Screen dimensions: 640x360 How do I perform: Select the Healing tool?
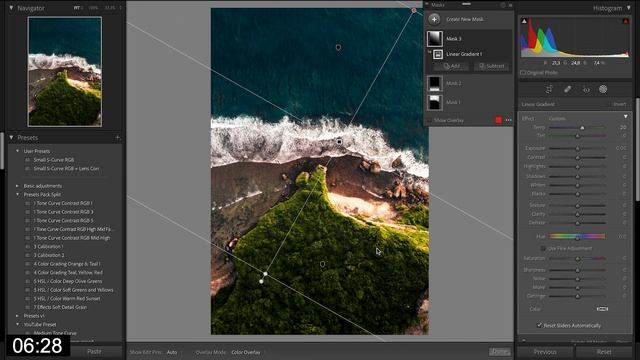(567, 89)
